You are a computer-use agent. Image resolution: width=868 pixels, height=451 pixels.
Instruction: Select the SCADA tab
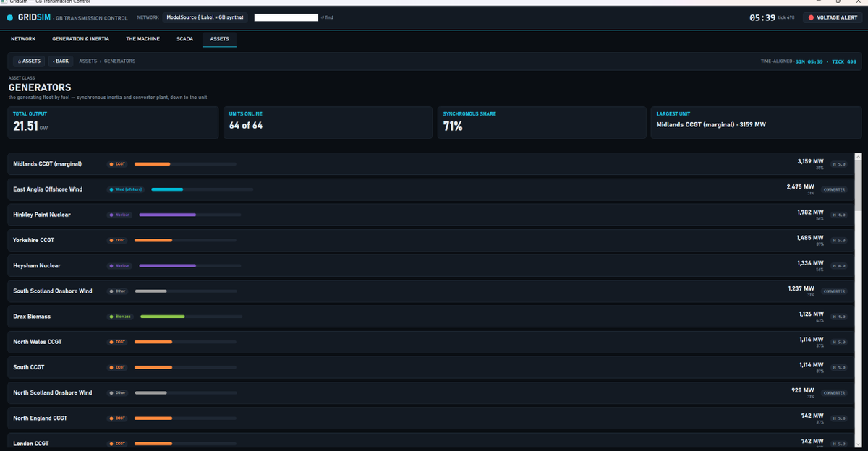click(x=184, y=39)
